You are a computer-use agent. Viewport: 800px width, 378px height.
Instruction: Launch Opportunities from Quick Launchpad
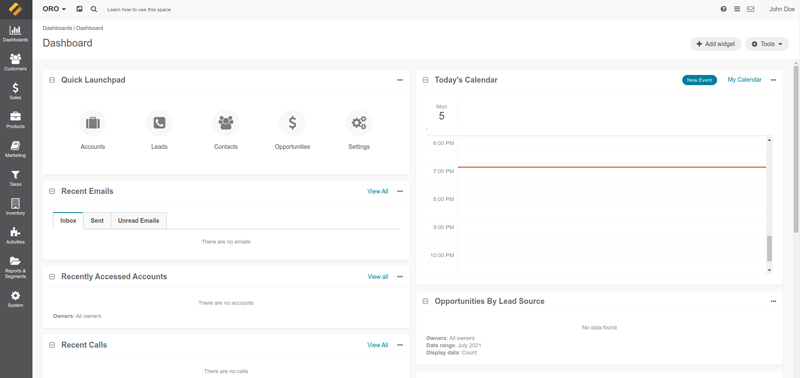[292, 130]
